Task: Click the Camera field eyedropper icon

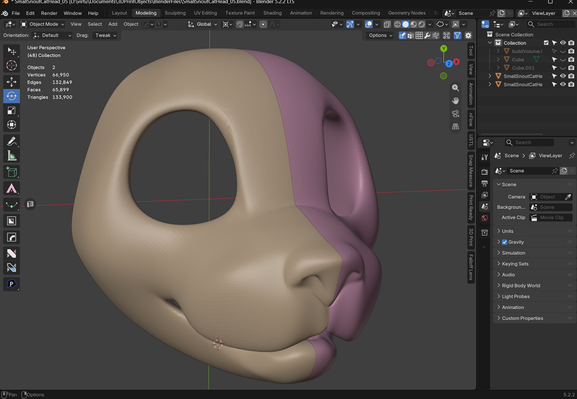Action: [x=569, y=197]
